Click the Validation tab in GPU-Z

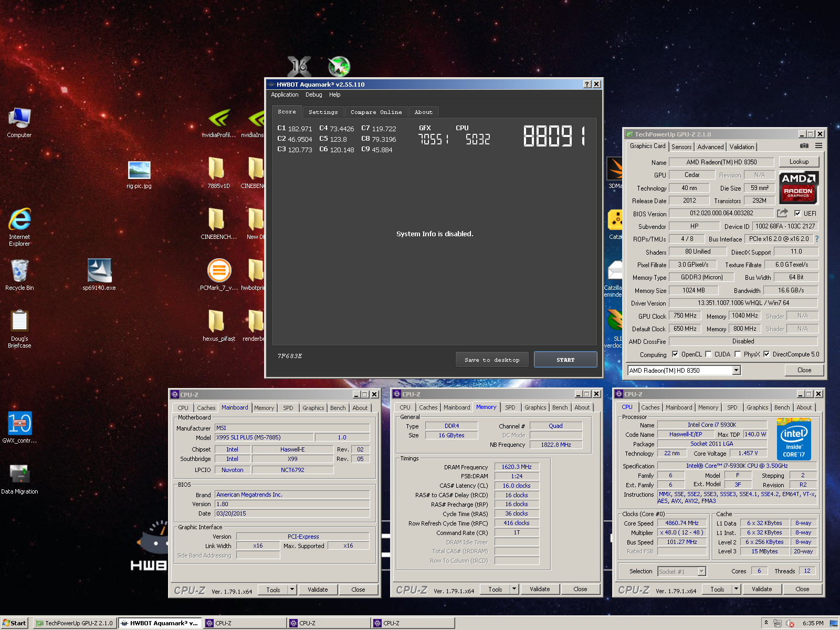742,147
